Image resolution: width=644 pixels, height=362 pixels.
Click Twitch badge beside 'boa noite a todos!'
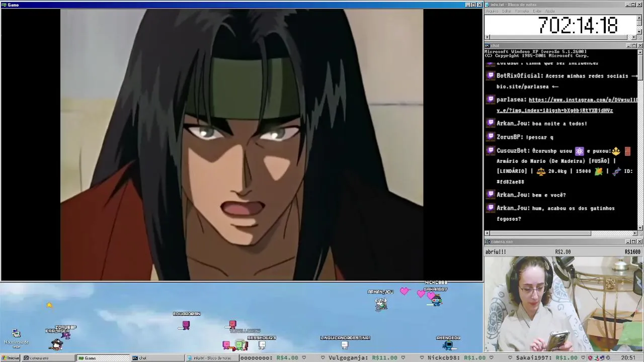point(491,123)
